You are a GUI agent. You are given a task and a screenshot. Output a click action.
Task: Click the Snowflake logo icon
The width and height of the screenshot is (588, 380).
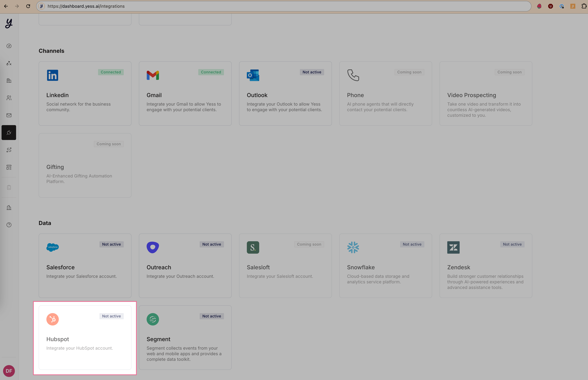point(353,247)
